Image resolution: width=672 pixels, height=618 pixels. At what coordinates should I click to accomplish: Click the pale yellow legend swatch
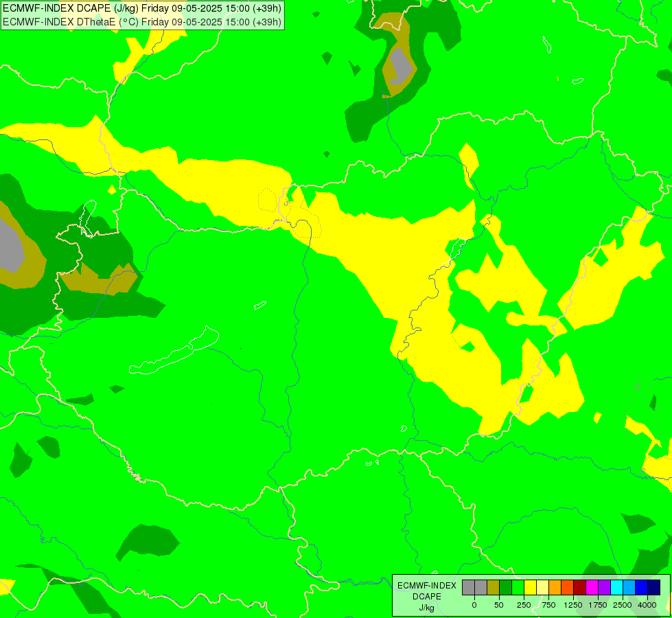coord(542,588)
